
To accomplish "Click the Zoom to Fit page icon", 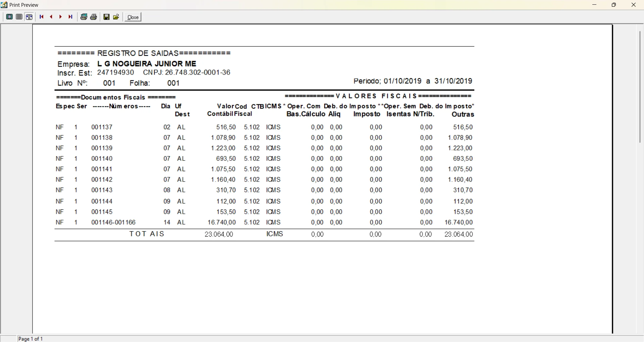I will click(x=9, y=17).
